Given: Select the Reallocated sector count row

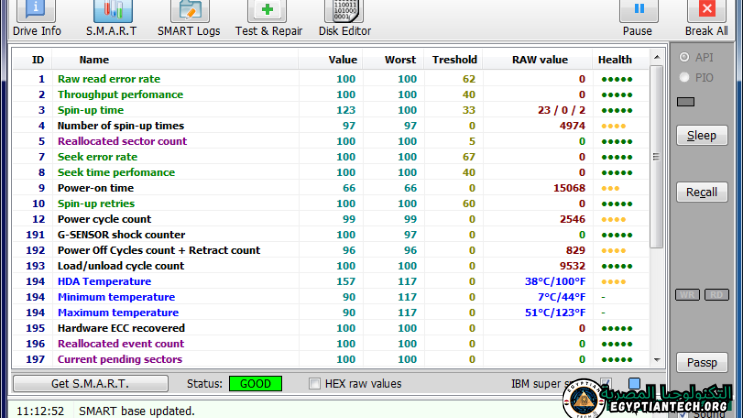Looking at the screenshot, I should click(x=122, y=141).
